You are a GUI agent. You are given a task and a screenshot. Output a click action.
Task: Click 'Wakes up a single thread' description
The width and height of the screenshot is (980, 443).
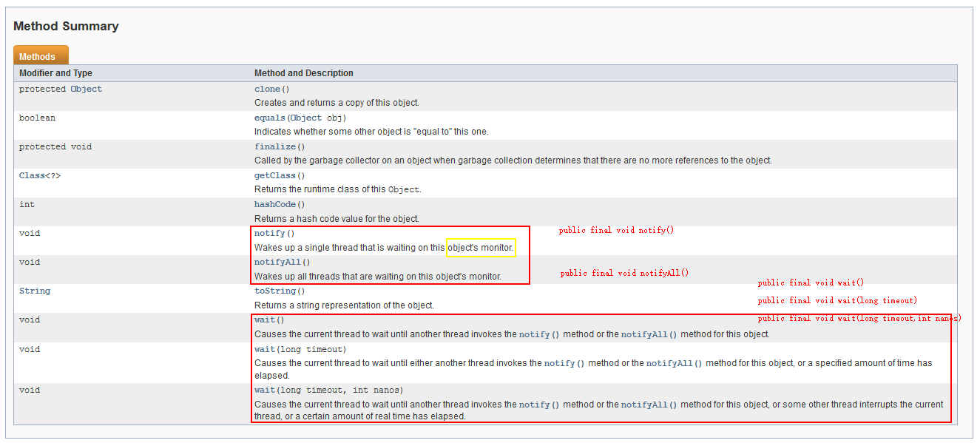click(383, 247)
